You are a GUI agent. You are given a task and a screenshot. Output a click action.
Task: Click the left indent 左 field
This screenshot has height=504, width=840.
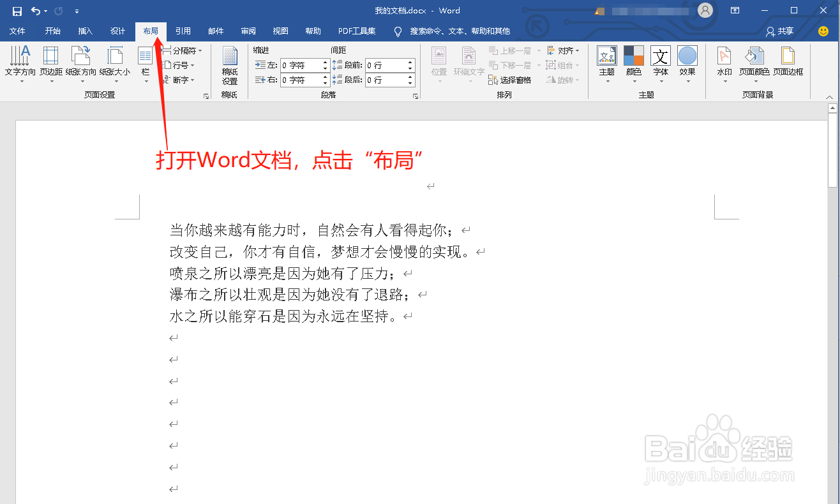click(301, 65)
